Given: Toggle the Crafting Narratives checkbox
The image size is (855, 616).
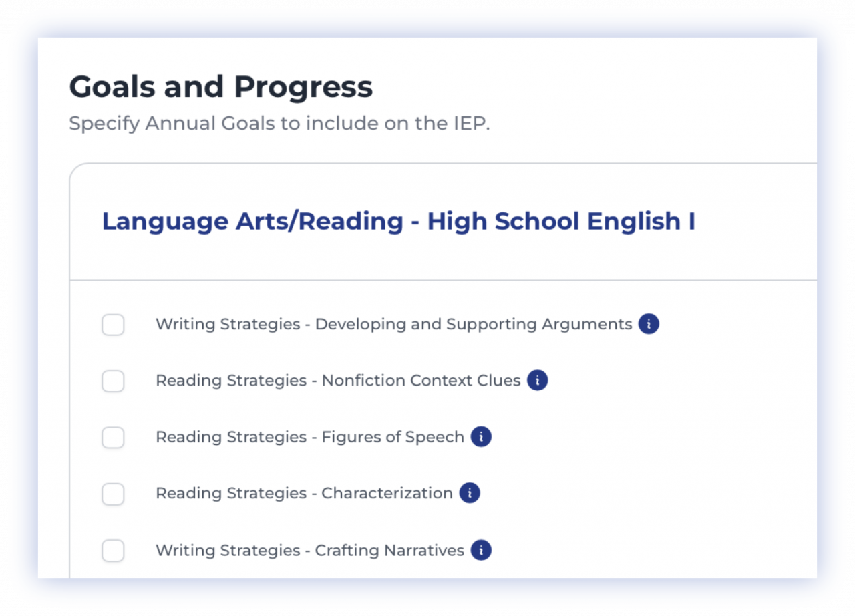Looking at the screenshot, I should [x=113, y=551].
